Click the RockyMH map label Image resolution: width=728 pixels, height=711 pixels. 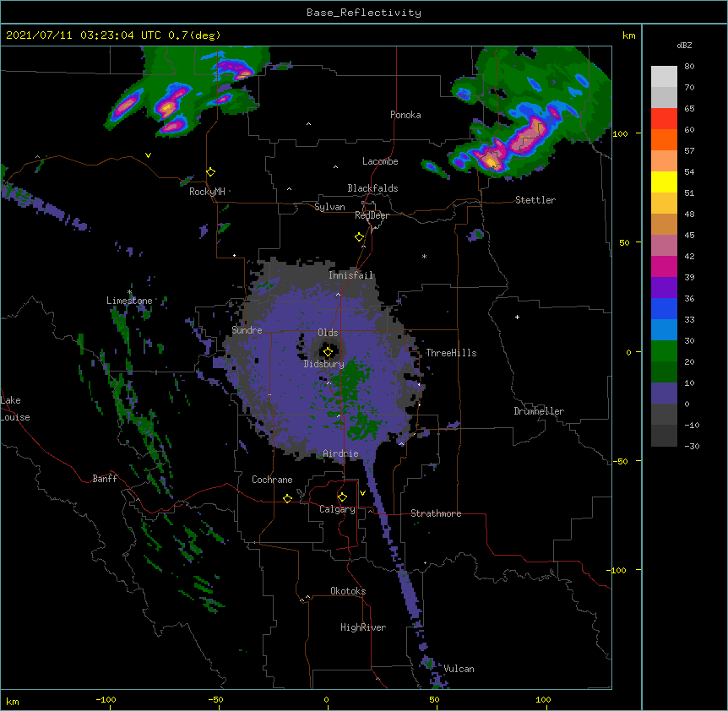point(207,192)
